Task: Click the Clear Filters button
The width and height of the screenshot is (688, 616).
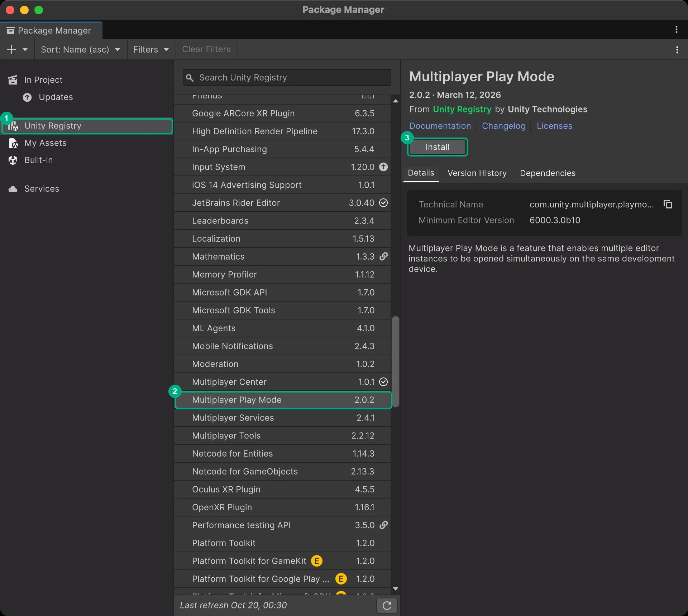Action: 206,49
